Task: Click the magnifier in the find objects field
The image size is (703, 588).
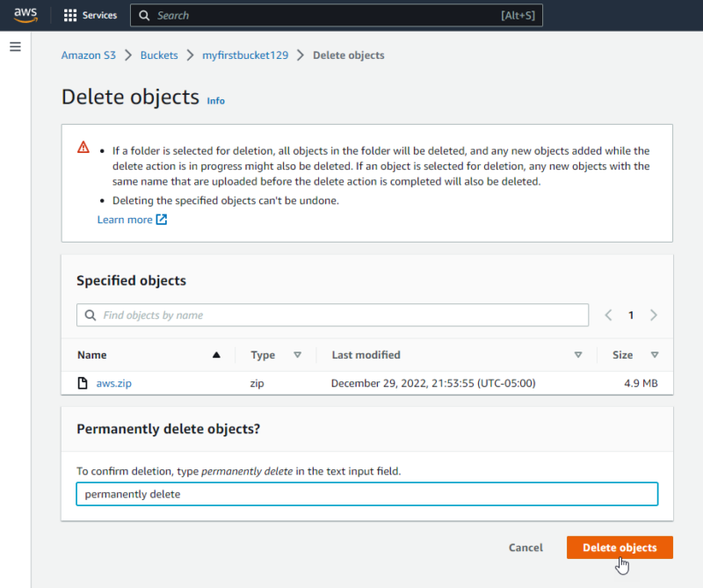Action: [x=90, y=315]
